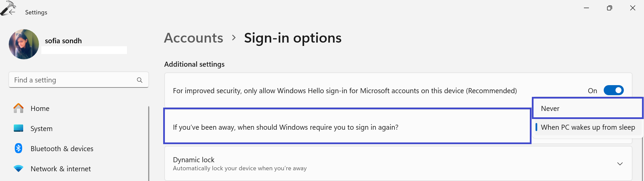Click the magnifier search icon

(140, 80)
